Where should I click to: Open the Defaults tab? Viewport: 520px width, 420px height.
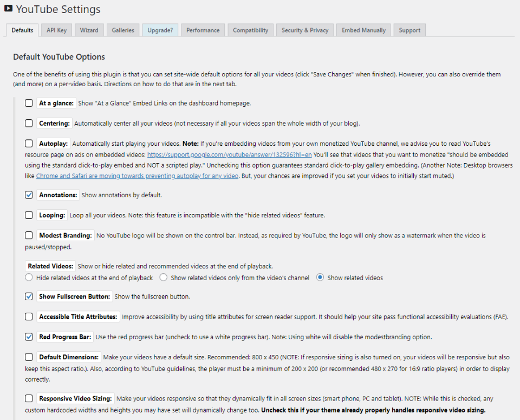22,30
